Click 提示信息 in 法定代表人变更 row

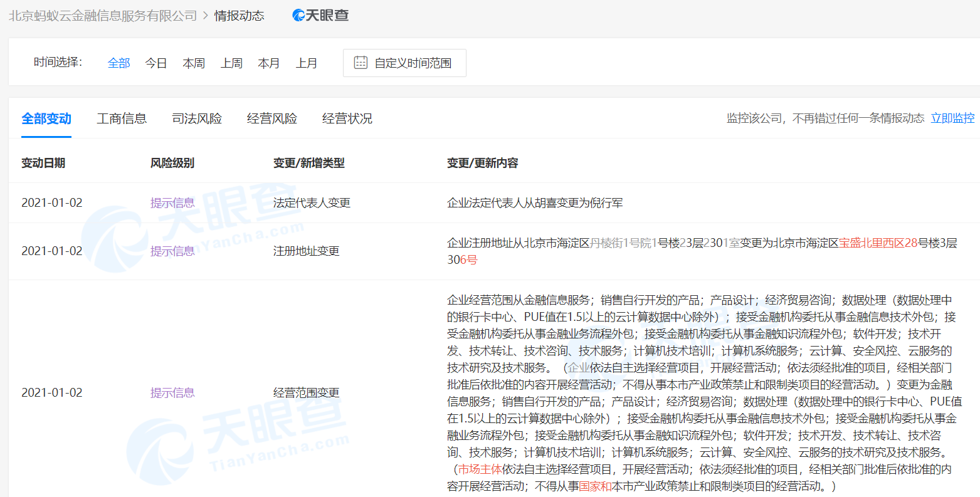click(x=172, y=202)
